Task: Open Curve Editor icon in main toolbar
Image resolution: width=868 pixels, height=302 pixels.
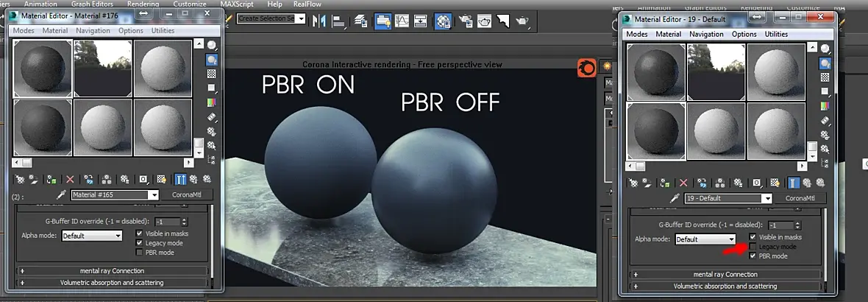Action: (x=402, y=21)
